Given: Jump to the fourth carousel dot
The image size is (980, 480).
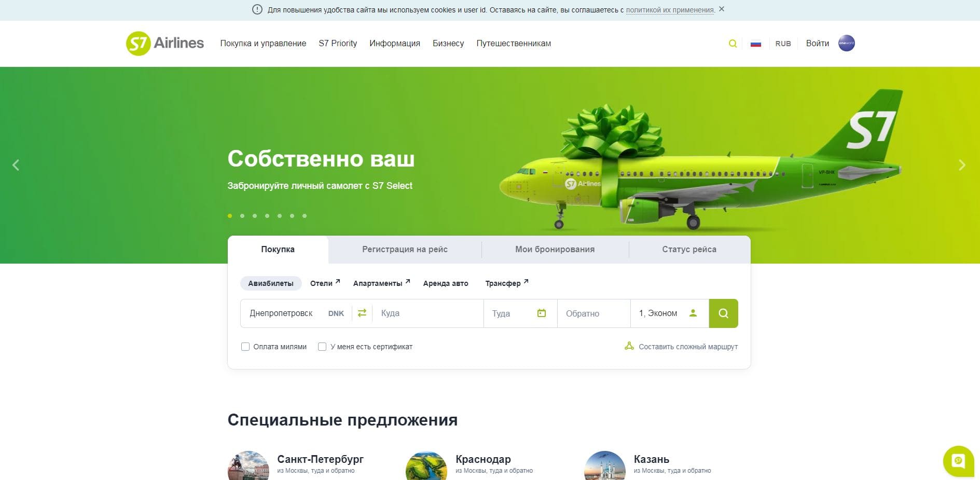Looking at the screenshot, I should 267,216.
